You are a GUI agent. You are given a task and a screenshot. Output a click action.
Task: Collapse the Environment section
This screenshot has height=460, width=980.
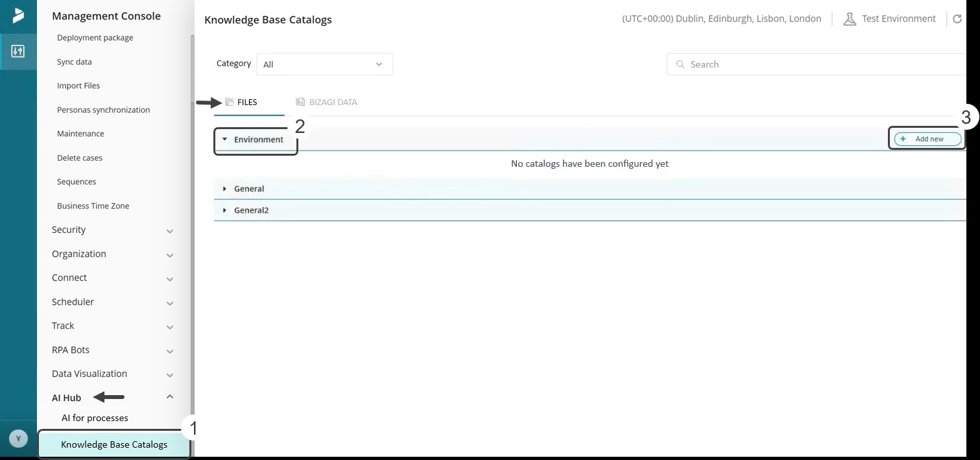coord(225,139)
